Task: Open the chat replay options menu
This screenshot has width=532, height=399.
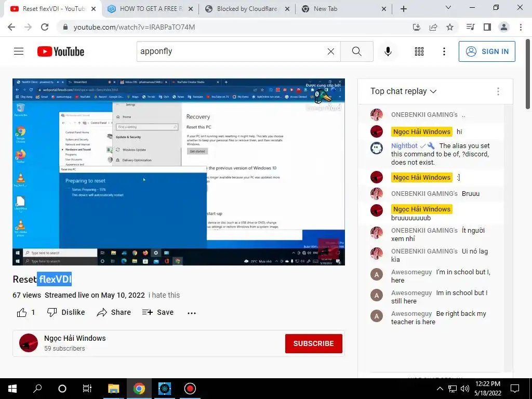Action: click(x=498, y=91)
